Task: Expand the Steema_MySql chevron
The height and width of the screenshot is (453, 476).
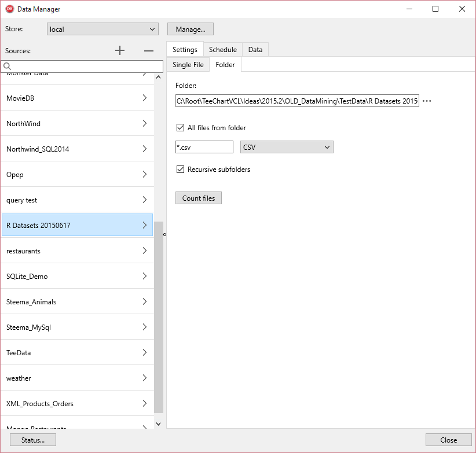Action: (x=145, y=327)
